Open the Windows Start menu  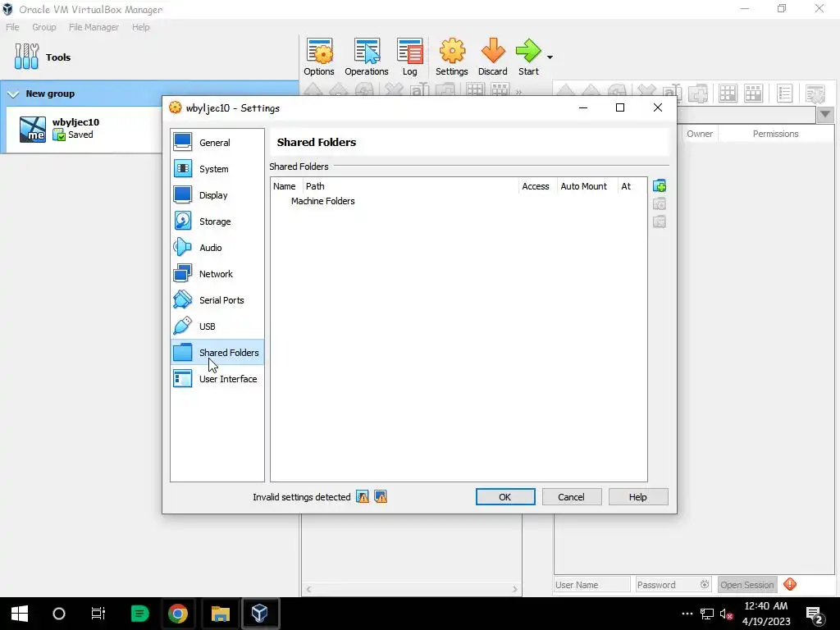point(20,614)
